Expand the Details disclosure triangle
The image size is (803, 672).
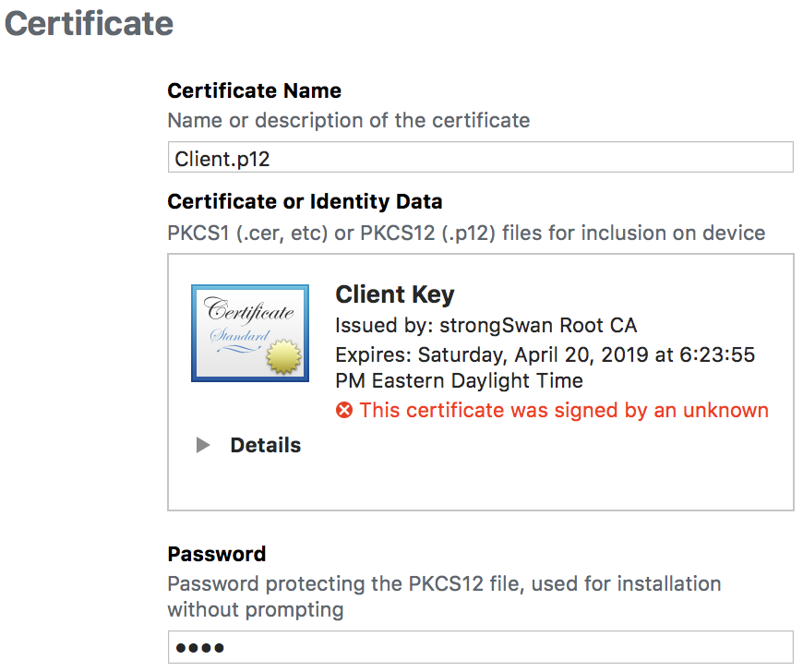point(203,445)
